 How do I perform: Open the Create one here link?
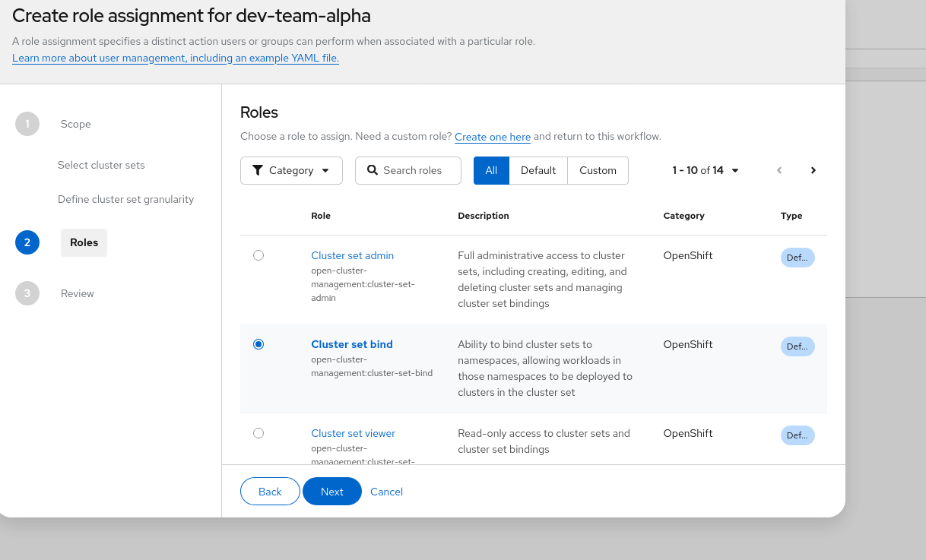tap(493, 137)
